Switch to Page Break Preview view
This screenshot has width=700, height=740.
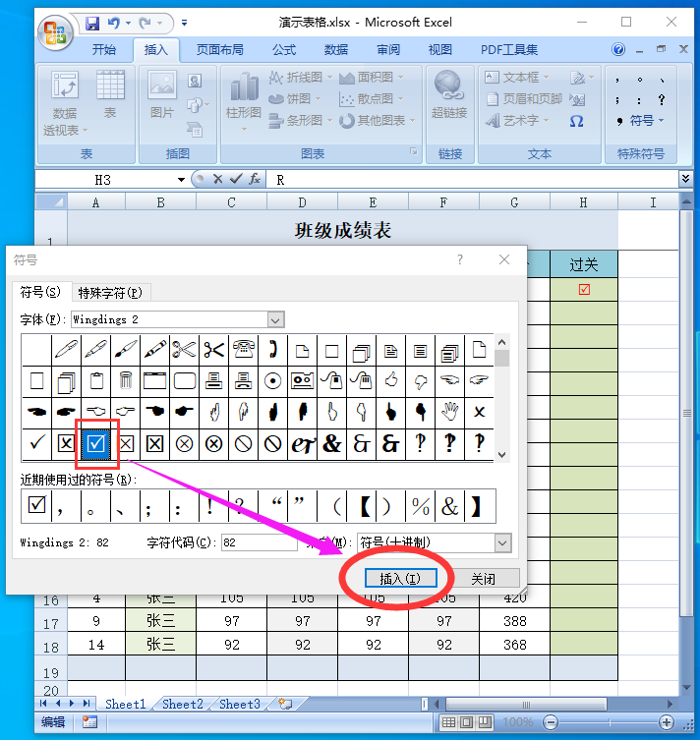point(485,722)
